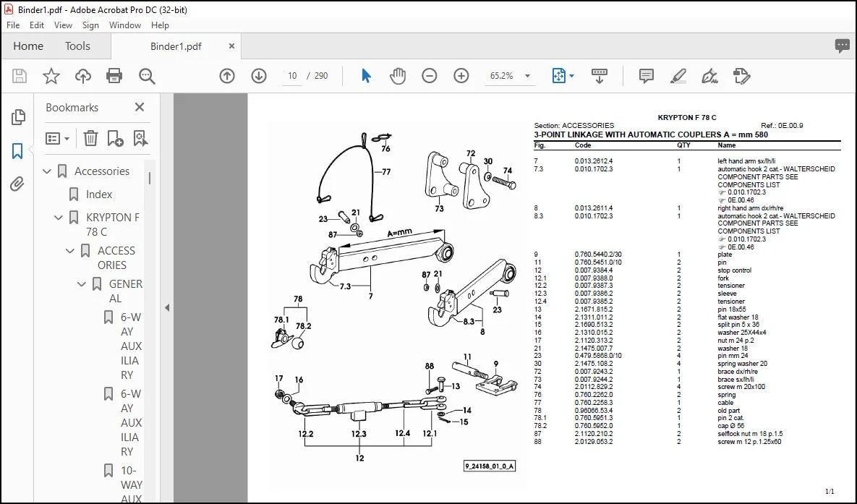Open the sign document pen tool
This screenshot has height=504, width=857.
point(709,76)
